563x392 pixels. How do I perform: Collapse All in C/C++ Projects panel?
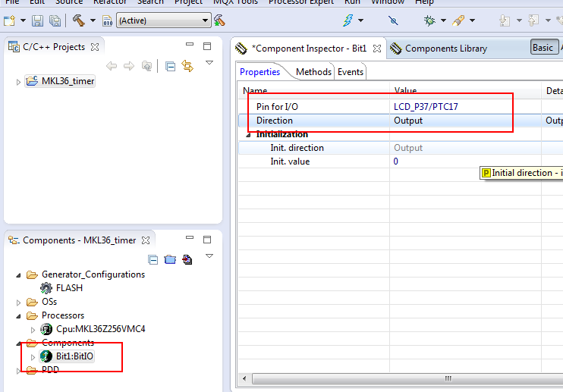click(170, 67)
